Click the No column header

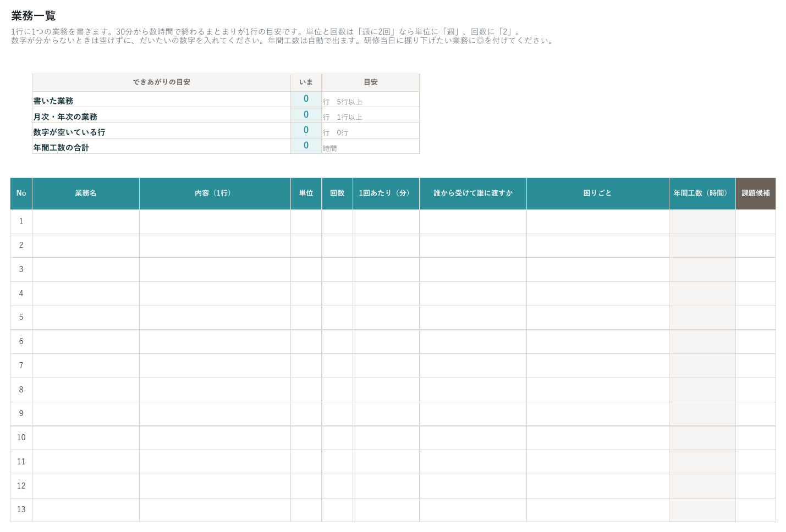click(21, 193)
